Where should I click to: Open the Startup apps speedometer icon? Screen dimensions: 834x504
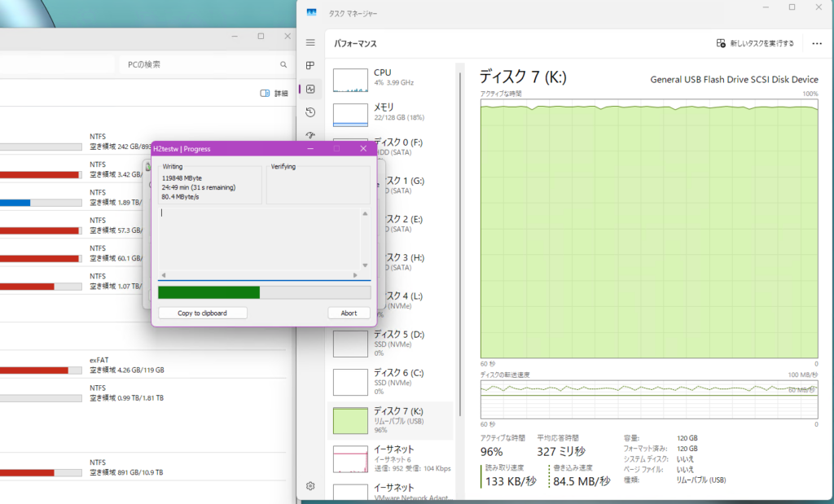pyautogui.click(x=310, y=135)
